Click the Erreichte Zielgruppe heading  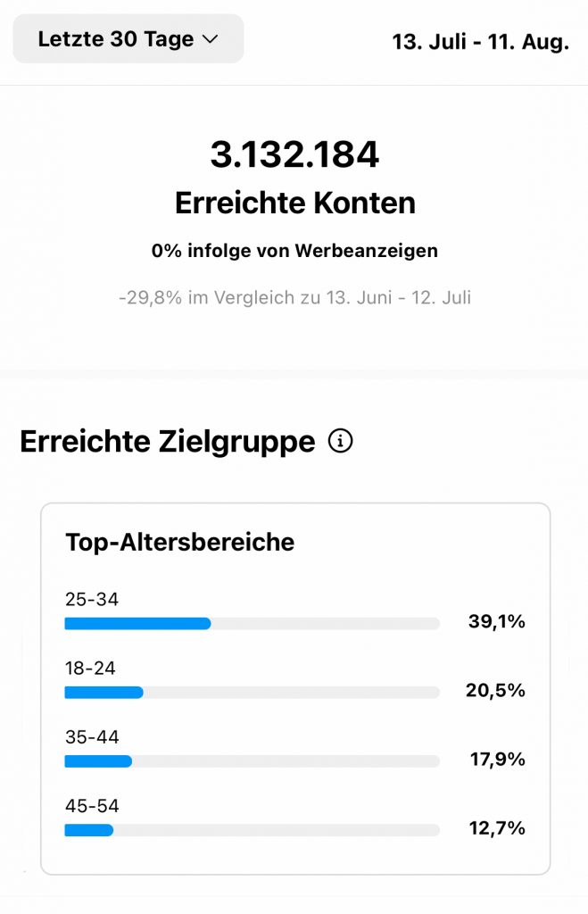point(168,442)
